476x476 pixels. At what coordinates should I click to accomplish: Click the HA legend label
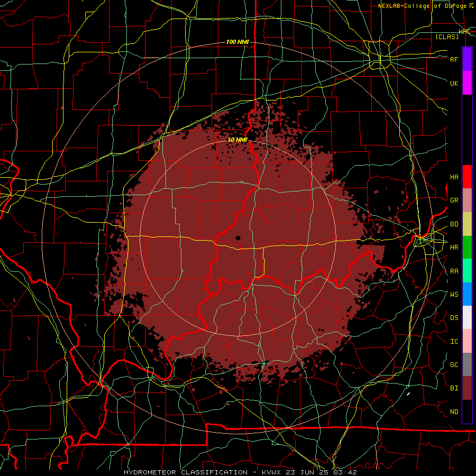(454, 177)
